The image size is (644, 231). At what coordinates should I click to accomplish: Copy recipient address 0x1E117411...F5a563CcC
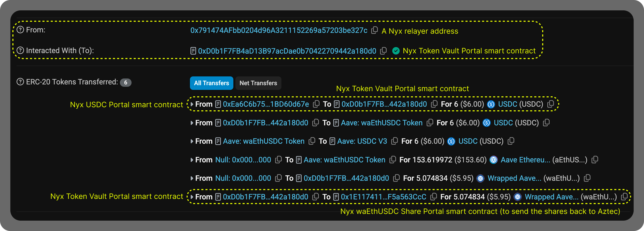(433, 197)
